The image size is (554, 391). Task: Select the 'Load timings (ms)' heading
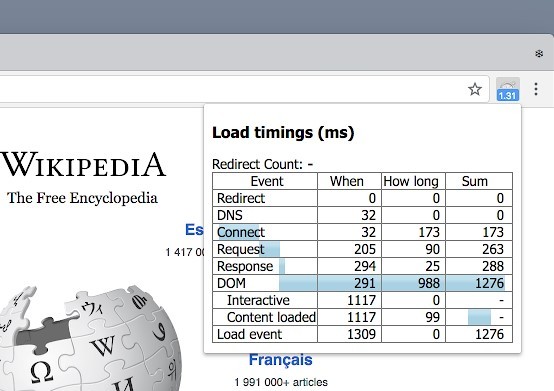click(283, 133)
